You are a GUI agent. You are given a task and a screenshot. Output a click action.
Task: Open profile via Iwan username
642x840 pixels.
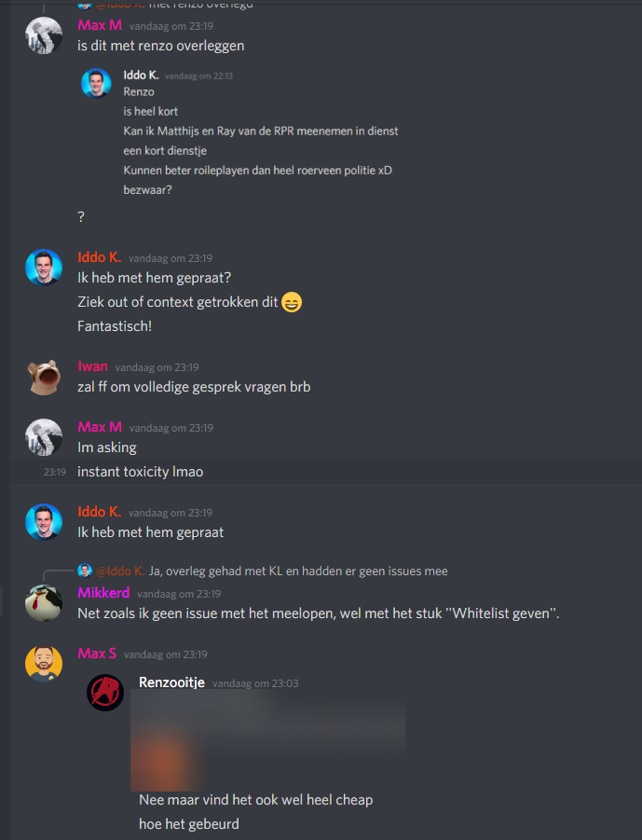92,366
